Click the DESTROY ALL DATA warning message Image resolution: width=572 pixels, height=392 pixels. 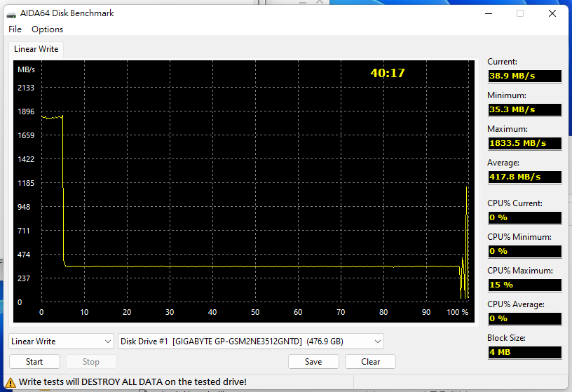click(x=132, y=381)
